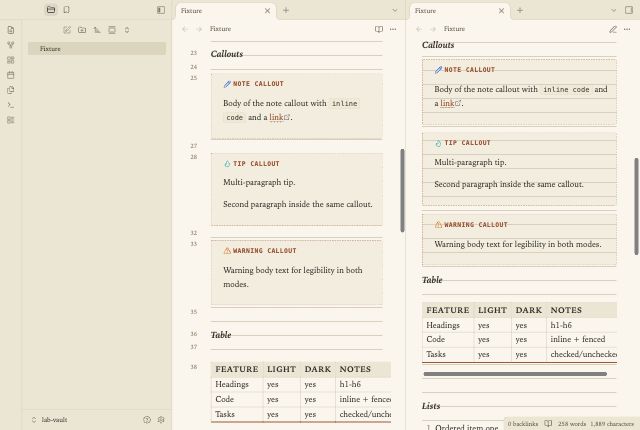Open left pane tab list dropdown
Viewport: 640px width, 430px height.
pos(394,10)
